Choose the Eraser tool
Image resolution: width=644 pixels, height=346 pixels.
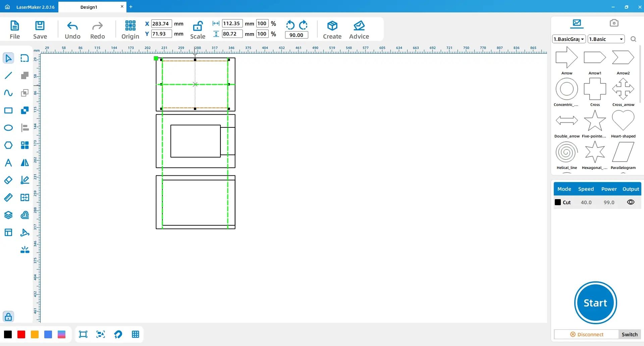pyautogui.click(x=8, y=180)
